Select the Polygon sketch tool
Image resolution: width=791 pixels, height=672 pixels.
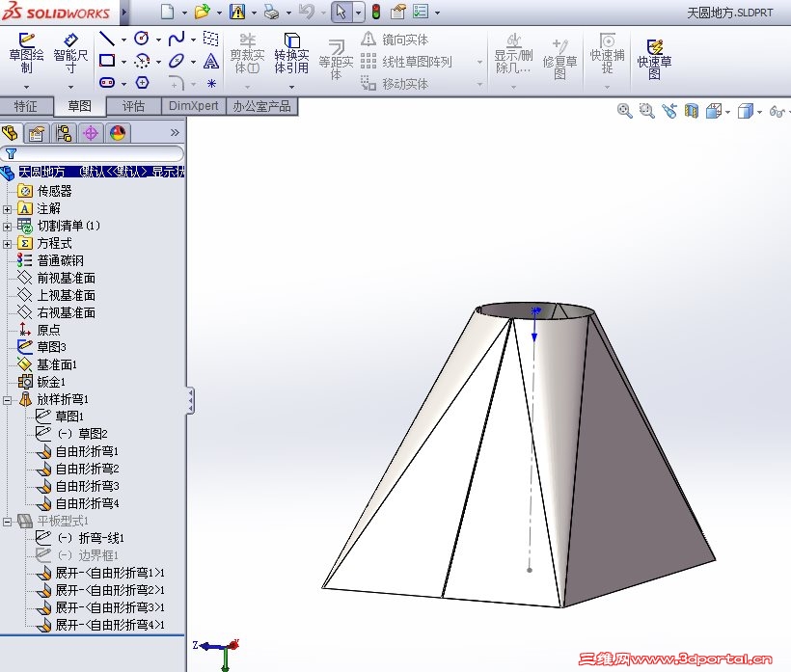coord(142,83)
